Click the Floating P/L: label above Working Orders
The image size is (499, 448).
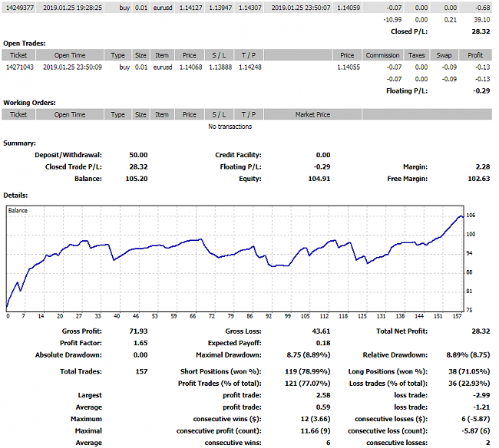[407, 91]
